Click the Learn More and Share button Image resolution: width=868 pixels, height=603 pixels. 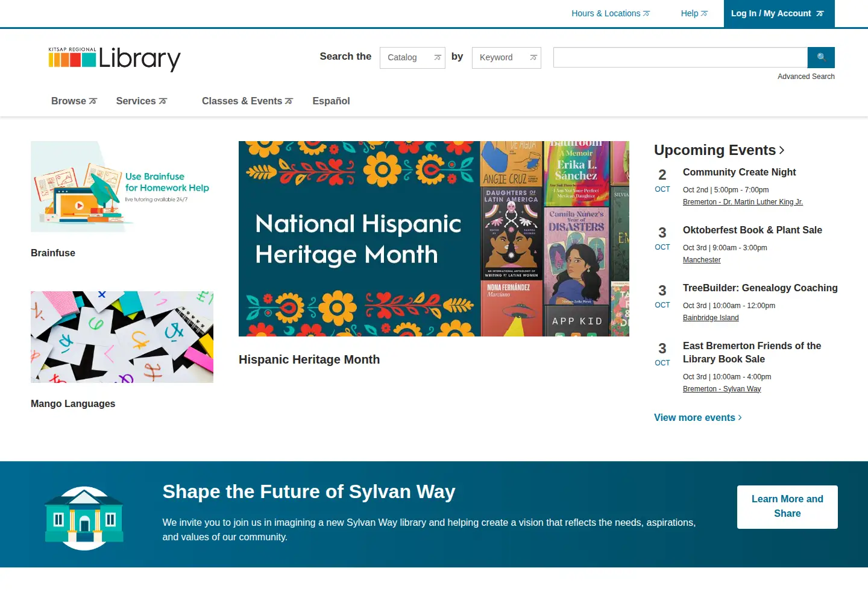point(787,507)
